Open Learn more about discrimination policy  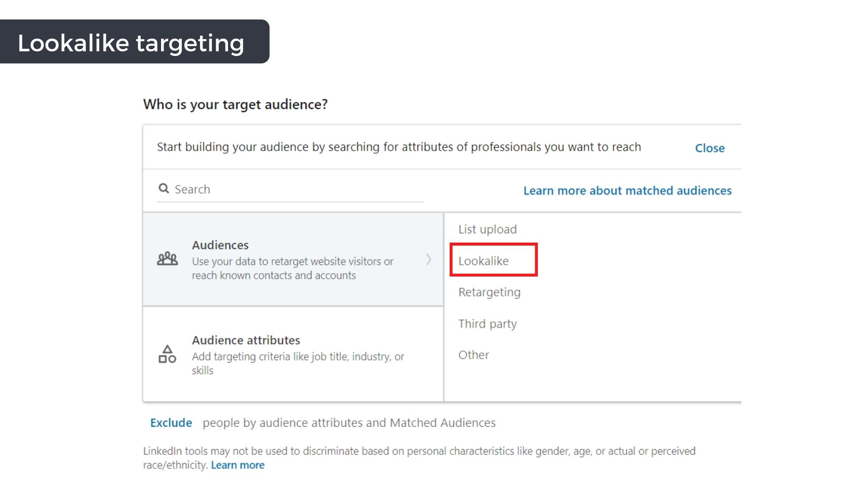tap(238, 465)
